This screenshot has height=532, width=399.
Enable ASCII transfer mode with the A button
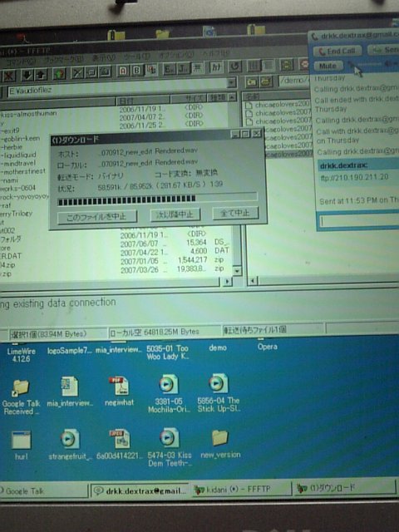pyautogui.click(x=123, y=71)
